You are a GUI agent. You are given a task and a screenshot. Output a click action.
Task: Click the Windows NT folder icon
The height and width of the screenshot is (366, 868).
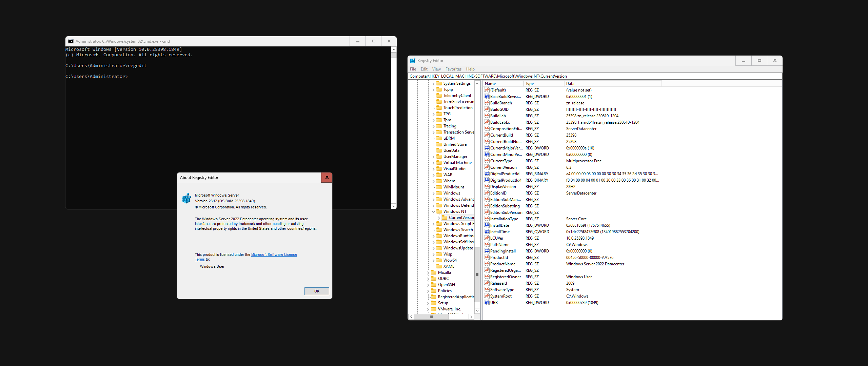click(x=439, y=211)
